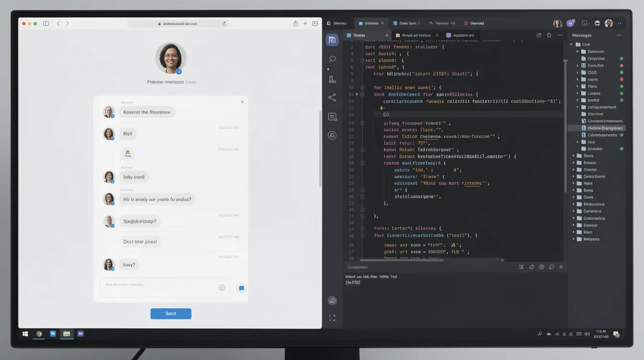Open File Explorer from the taskbar
The width and height of the screenshot is (644, 360).
pyautogui.click(x=67, y=334)
